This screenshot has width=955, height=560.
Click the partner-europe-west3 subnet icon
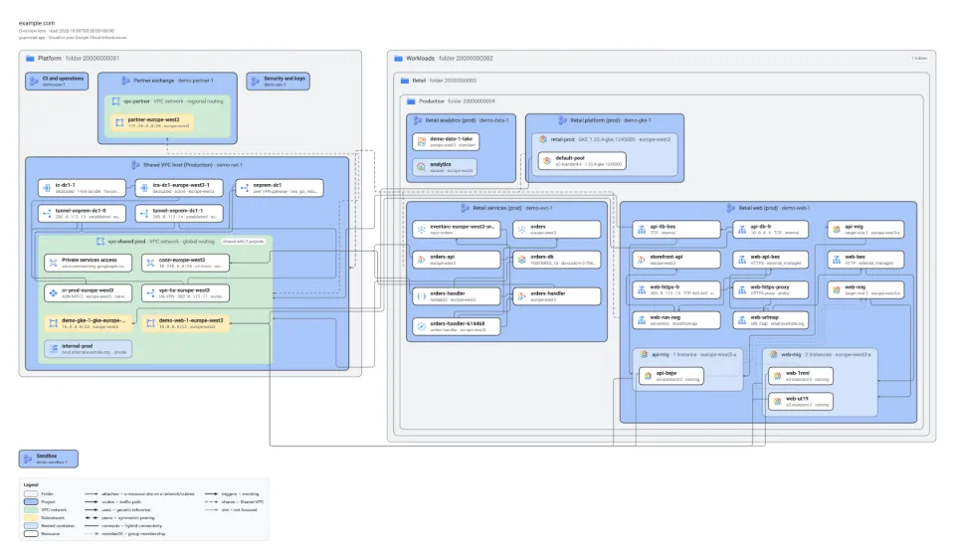(x=119, y=123)
